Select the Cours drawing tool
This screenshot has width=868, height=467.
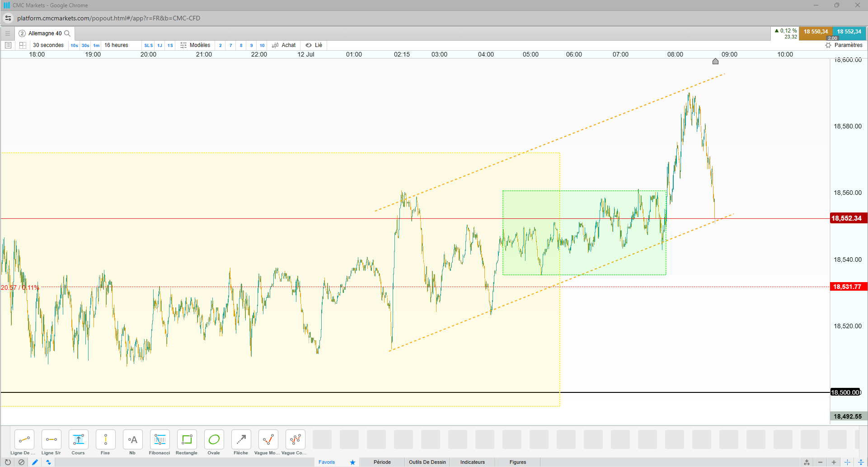pos(78,439)
